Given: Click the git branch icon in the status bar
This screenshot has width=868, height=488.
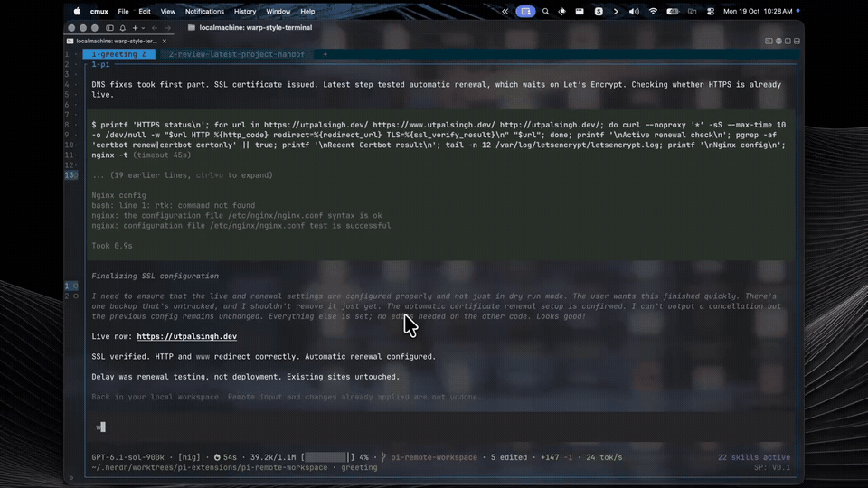Looking at the screenshot, I should pos(383,457).
